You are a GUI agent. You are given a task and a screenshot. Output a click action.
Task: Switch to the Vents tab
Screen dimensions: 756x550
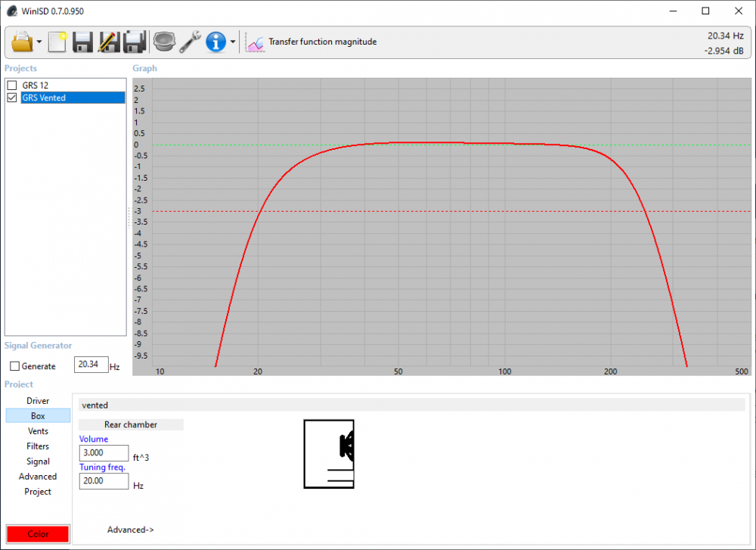[38, 431]
